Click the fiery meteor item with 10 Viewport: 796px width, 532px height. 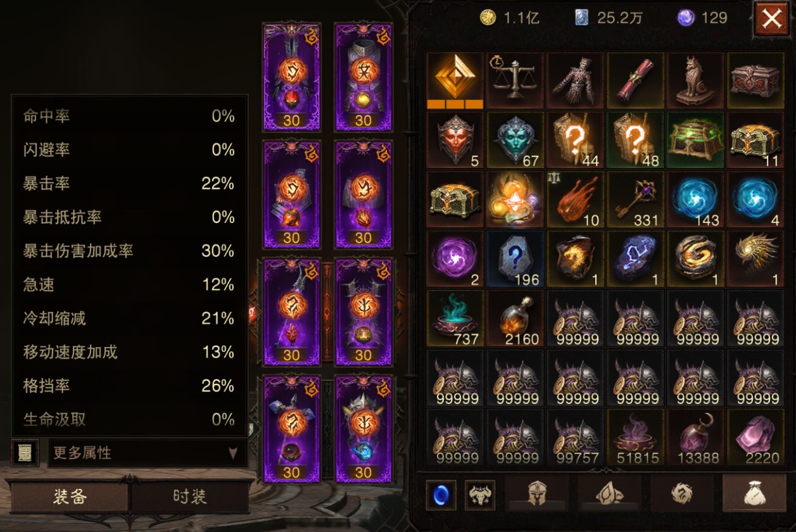click(x=575, y=199)
